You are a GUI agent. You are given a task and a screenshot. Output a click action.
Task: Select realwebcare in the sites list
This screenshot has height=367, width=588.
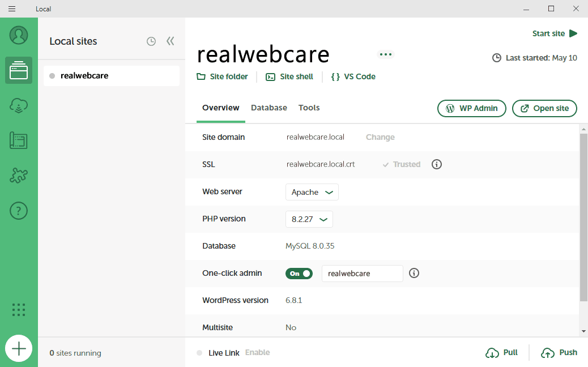pos(112,76)
